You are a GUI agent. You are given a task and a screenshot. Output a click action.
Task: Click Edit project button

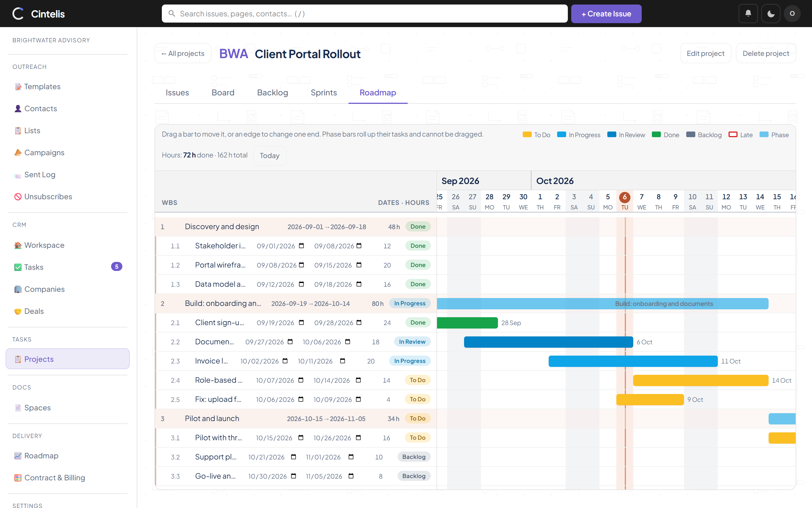pyautogui.click(x=705, y=53)
